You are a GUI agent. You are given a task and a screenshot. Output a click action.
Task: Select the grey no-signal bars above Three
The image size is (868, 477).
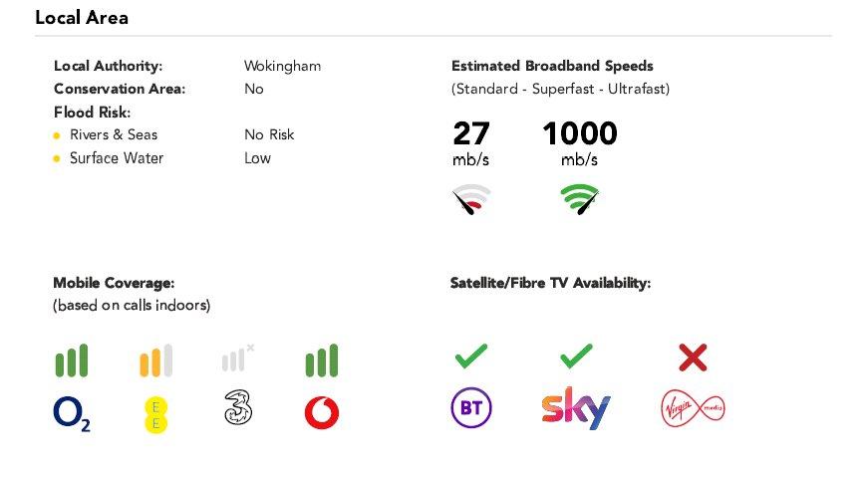237,358
